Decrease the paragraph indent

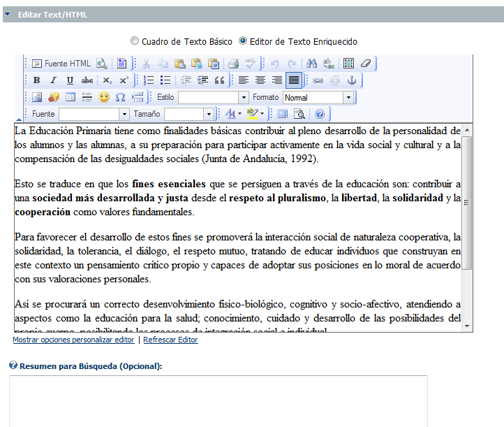tap(186, 80)
